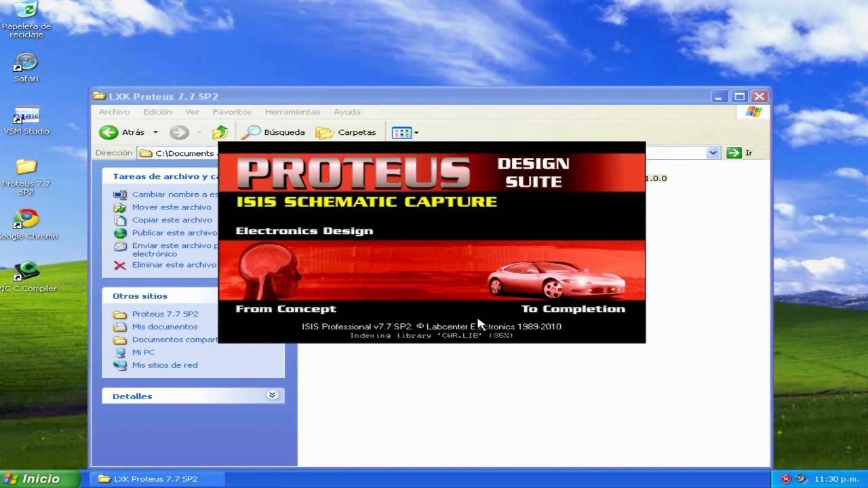Click the green forward arrow button
The width and height of the screenshot is (868, 488).
(x=179, y=132)
